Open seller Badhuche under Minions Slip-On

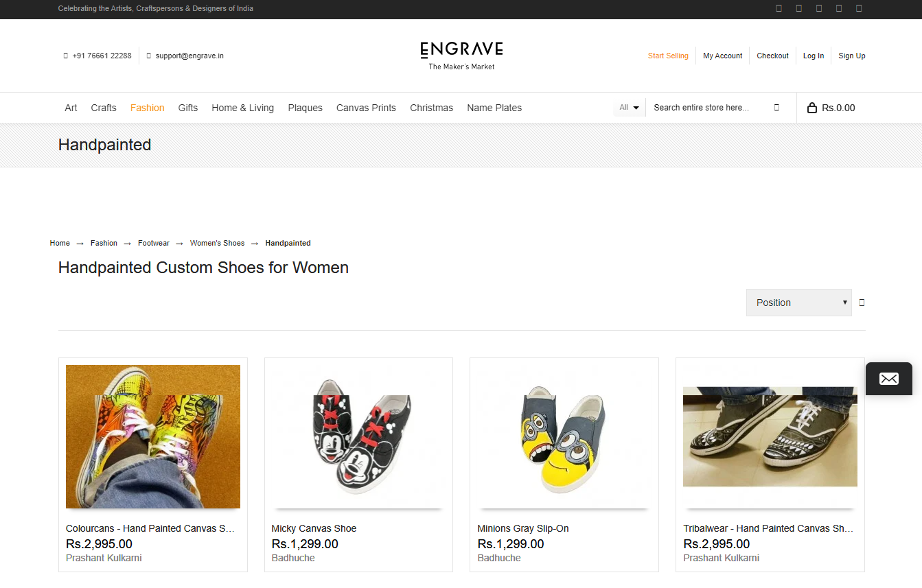tap(499, 558)
